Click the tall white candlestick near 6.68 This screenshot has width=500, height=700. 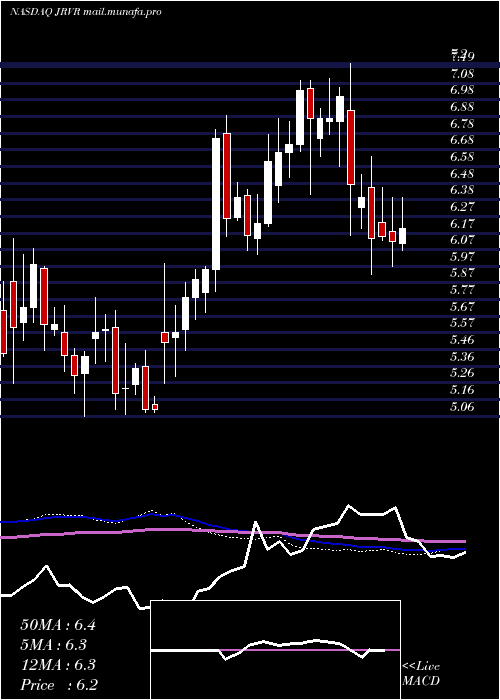coord(216,204)
